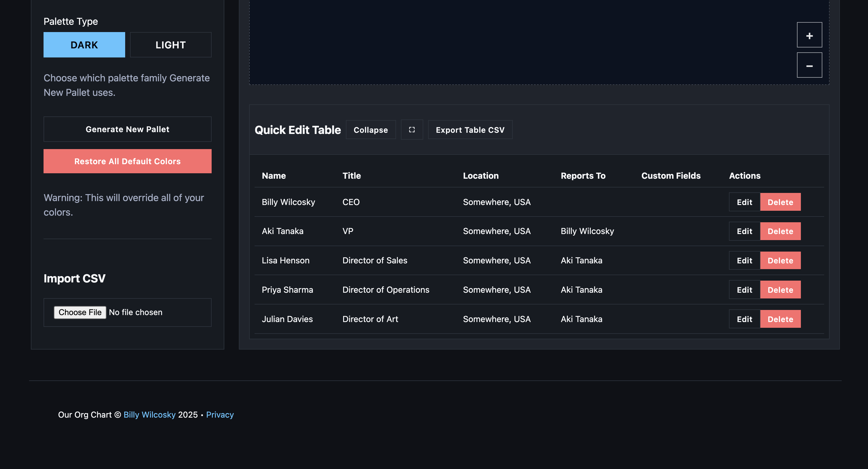Delete the Billy Wilcosky row
Image resolution: width=868 pixels, height=469 pixels.
[780, 202]
